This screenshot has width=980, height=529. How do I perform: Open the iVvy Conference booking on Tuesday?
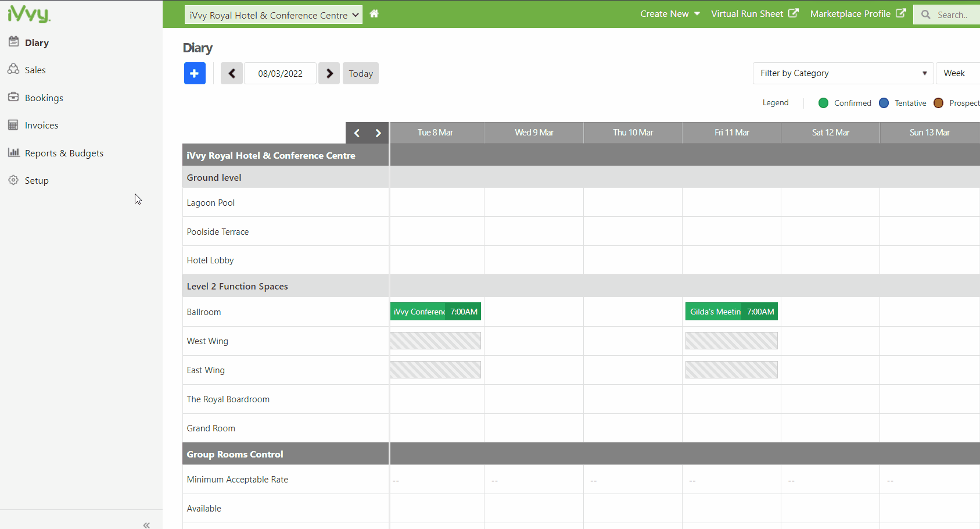436,312
